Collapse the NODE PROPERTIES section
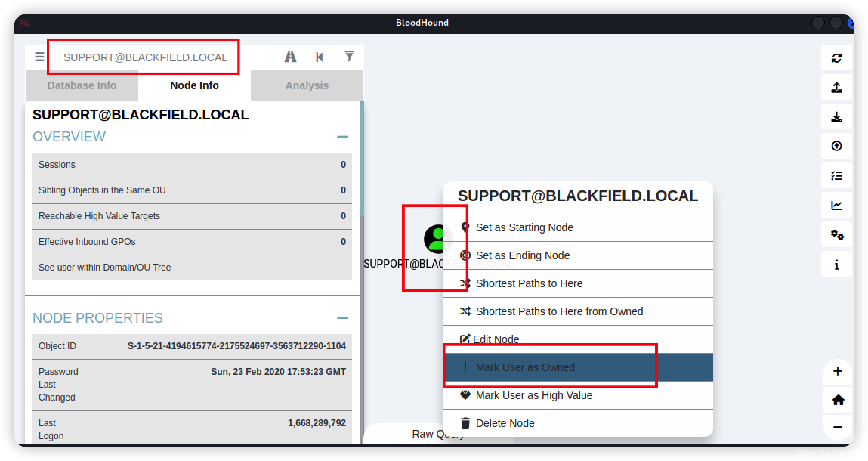Screen dimensions: 868x461 (x=342, y=318)
